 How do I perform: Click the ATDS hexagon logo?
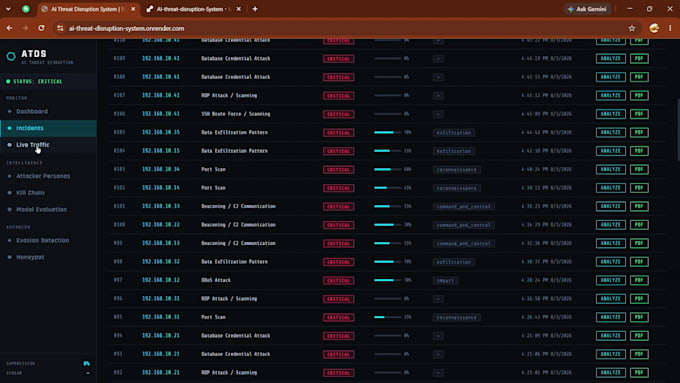coord(11,56)
